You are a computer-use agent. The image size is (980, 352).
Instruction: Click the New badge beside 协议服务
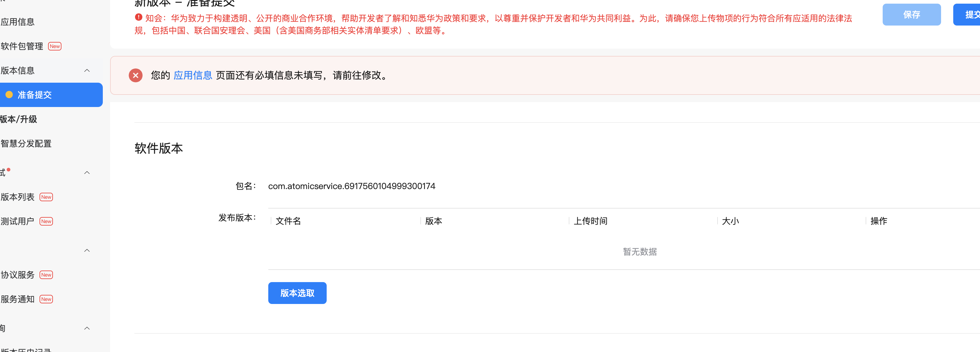click(47, 275)
